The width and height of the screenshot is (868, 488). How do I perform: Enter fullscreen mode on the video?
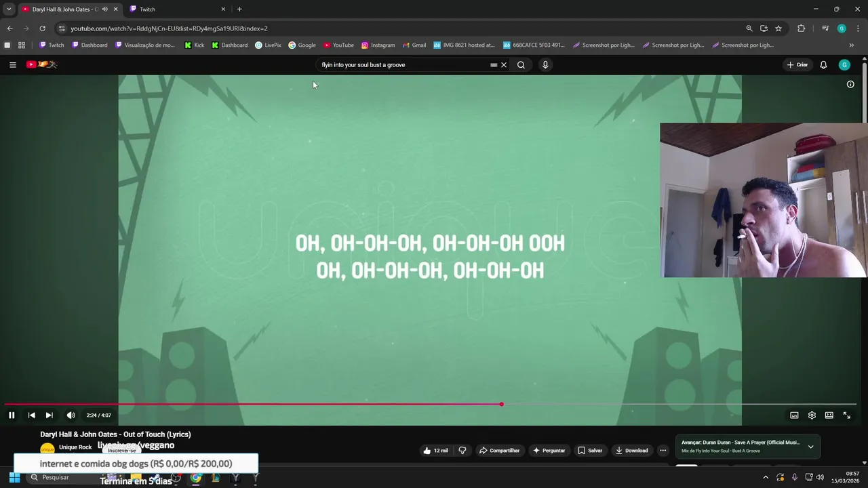tap(846, 415)
